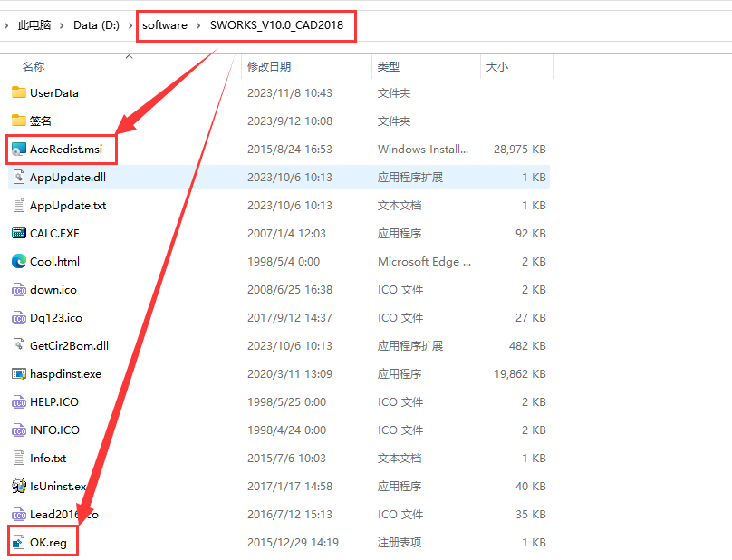The width and height of the screenshot is (732, 560).
Task: Expand the breadcrumb chevron before 此电脑
Action: (6, 25)
